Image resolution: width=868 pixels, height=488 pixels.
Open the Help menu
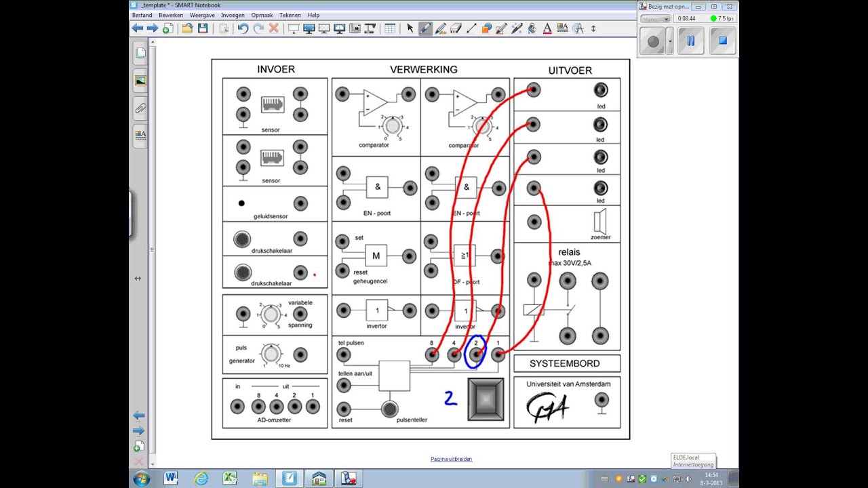pyautogui.click(x=313, y=15)
